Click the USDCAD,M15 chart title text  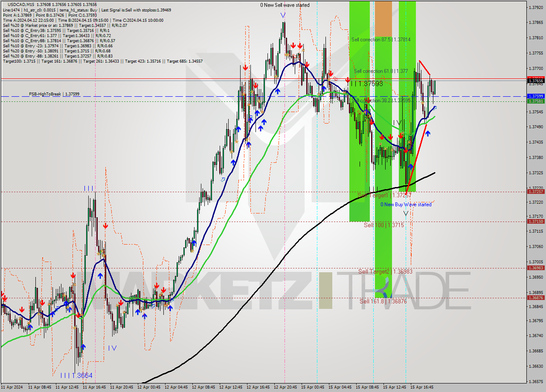pyautogui.click(x=21, y=4)
